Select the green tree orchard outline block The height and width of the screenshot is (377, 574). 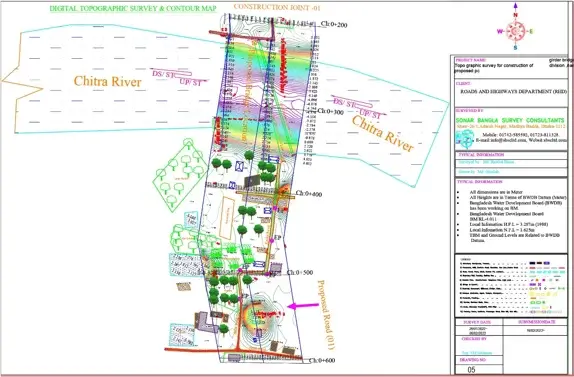tap(178, 175)
